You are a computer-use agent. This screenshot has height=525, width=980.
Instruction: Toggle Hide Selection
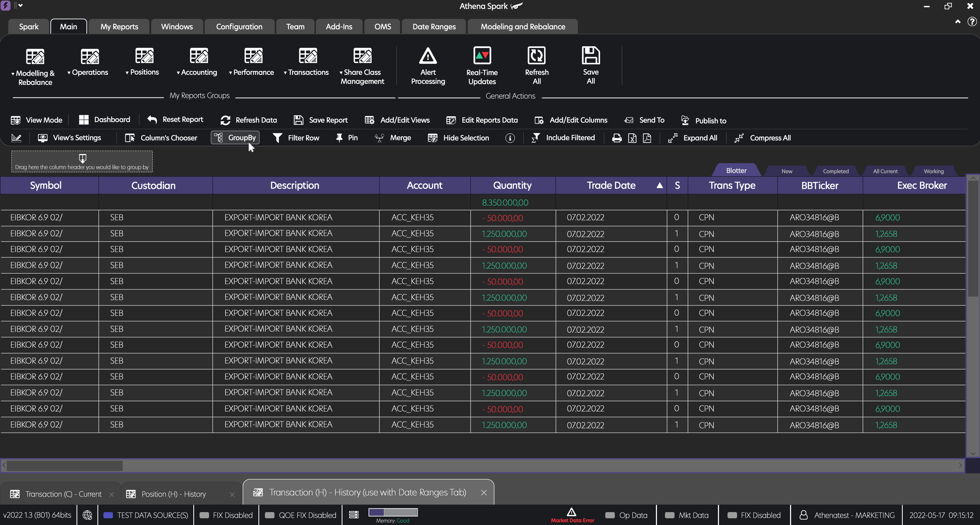click(458, 138)
